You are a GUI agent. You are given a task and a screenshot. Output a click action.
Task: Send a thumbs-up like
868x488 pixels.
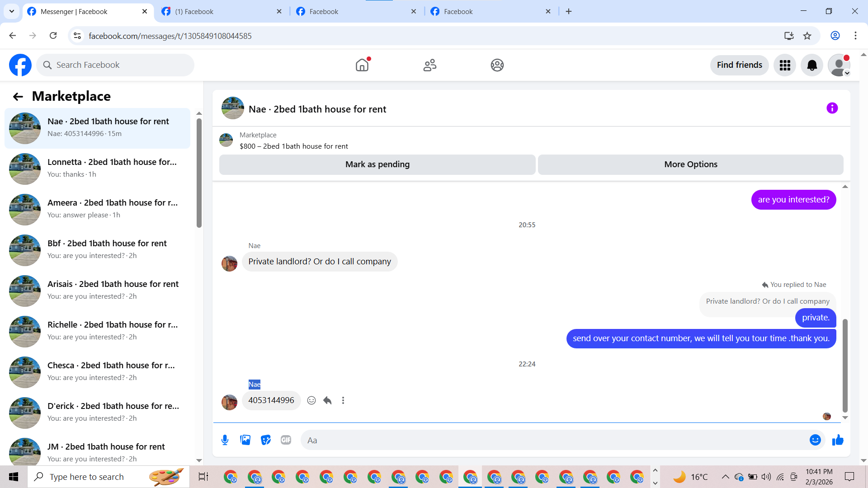838,440
